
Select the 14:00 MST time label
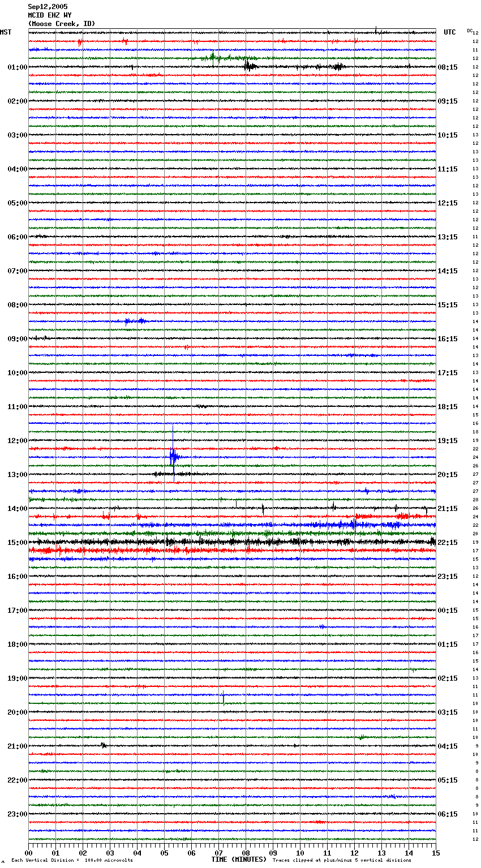(x=18, y=509)
